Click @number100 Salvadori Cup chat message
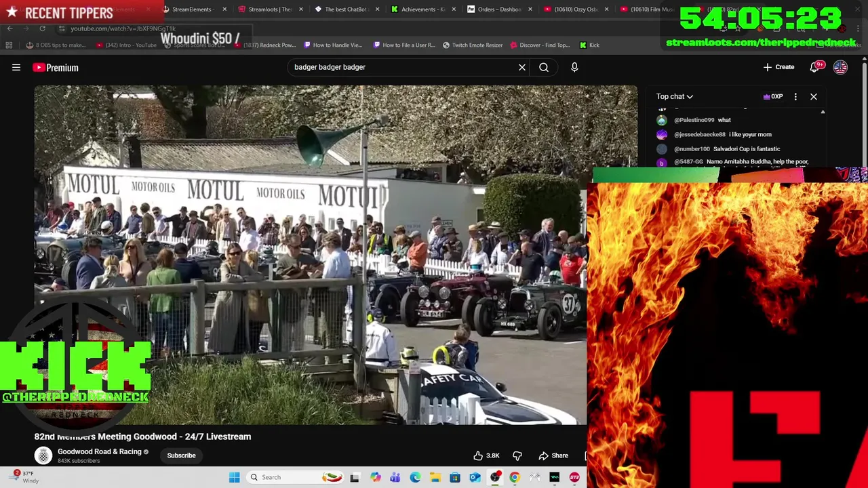 [x=727, y=148]
